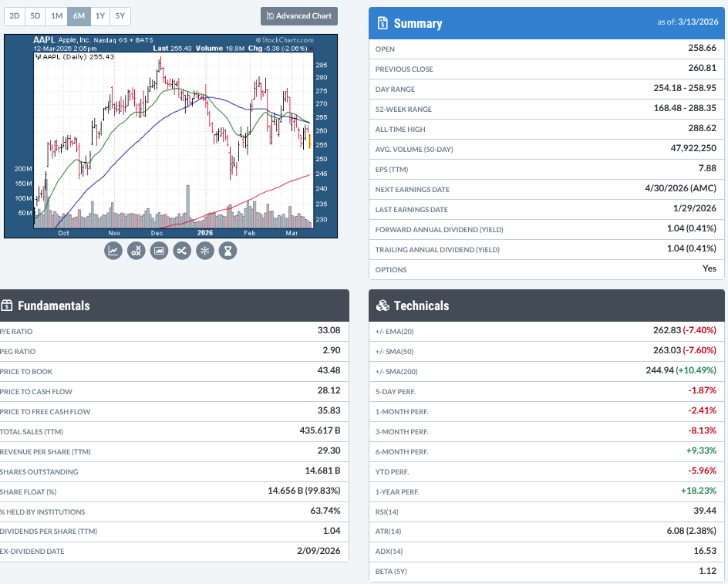Click the 52-WEEK RANGE value 168.48 - 288.35

(685, 108)
